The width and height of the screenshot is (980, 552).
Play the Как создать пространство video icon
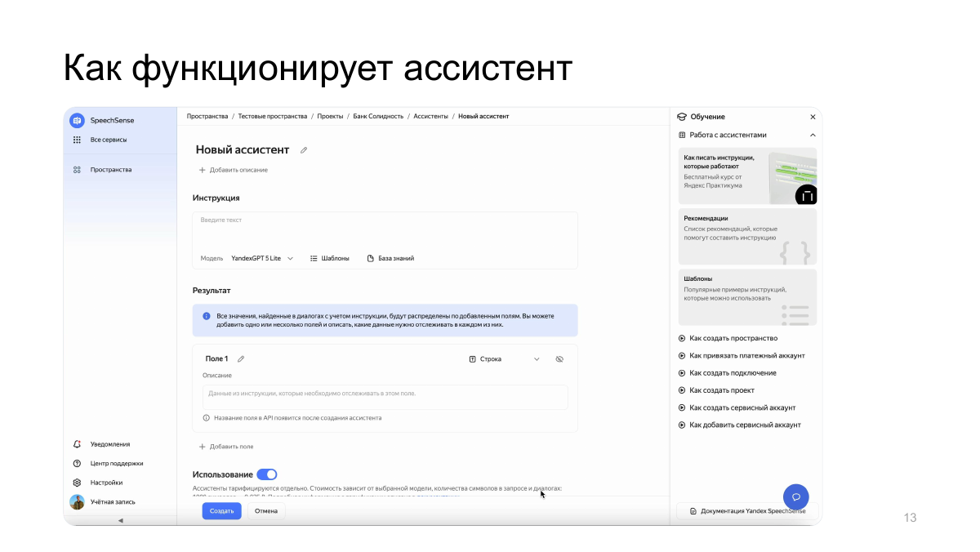682,338
